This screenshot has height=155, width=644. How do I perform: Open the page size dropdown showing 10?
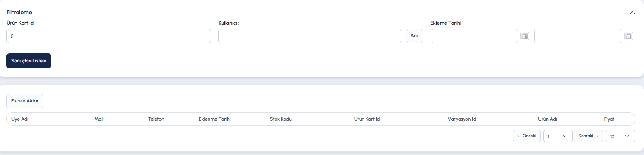pos(620,136)
